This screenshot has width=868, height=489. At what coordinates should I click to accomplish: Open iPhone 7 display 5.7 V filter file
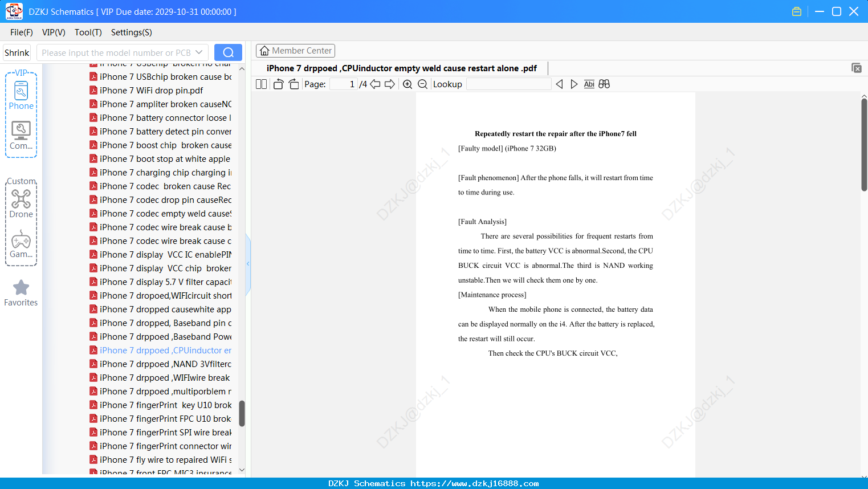[160, 282]
